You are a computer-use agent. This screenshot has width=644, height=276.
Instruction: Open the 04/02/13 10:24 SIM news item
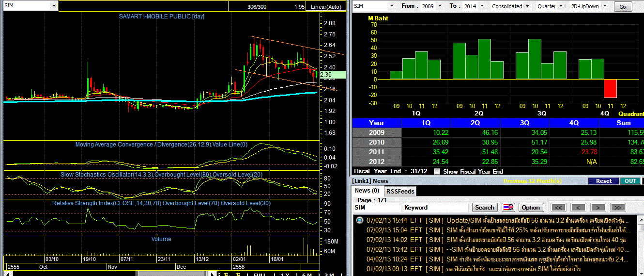[x=498, y=259]
